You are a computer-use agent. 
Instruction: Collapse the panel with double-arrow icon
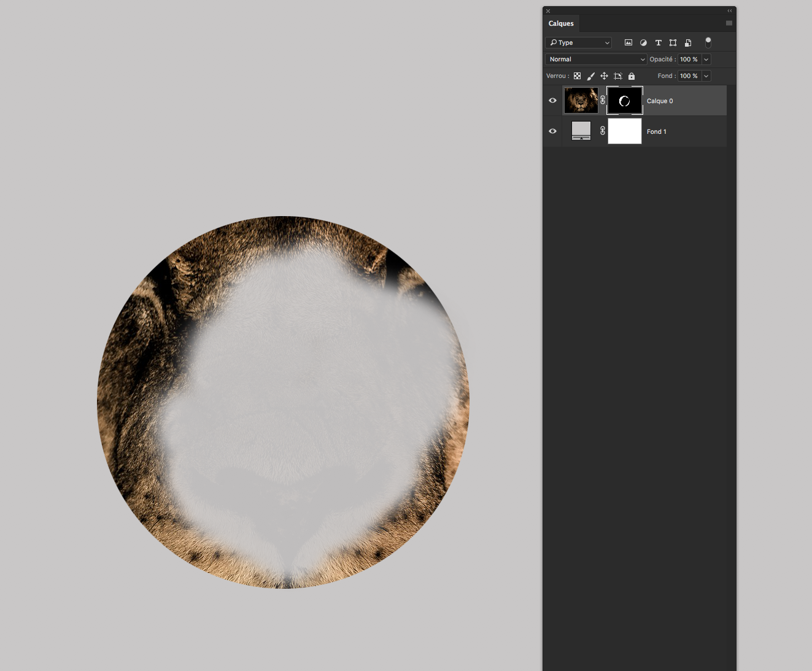tap(730, 10)
